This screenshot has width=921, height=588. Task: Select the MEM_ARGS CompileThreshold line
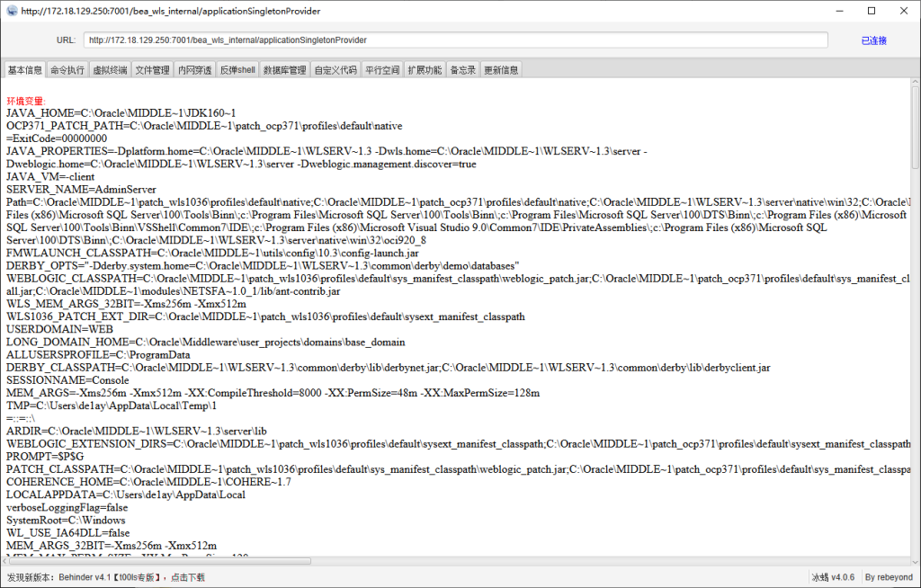coord(273,393)
